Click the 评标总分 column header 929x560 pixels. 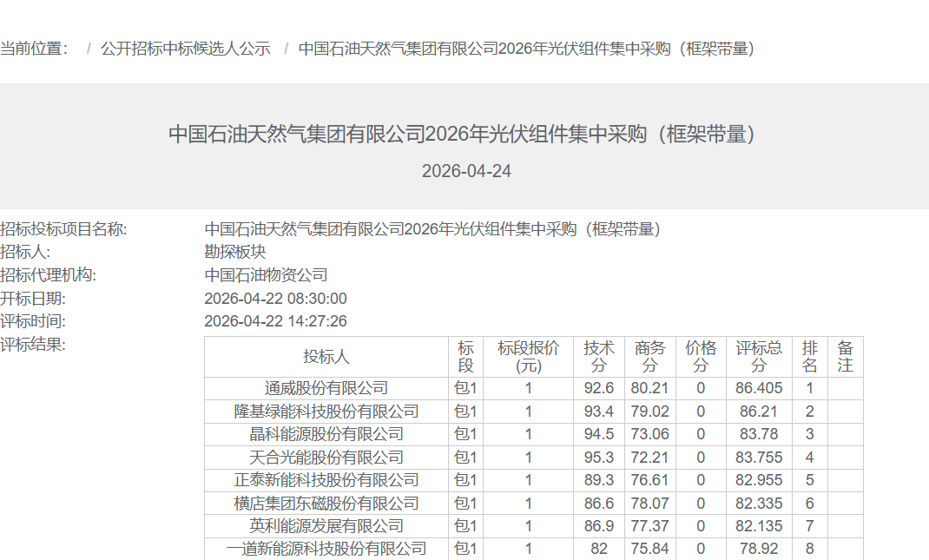[759, 357]
